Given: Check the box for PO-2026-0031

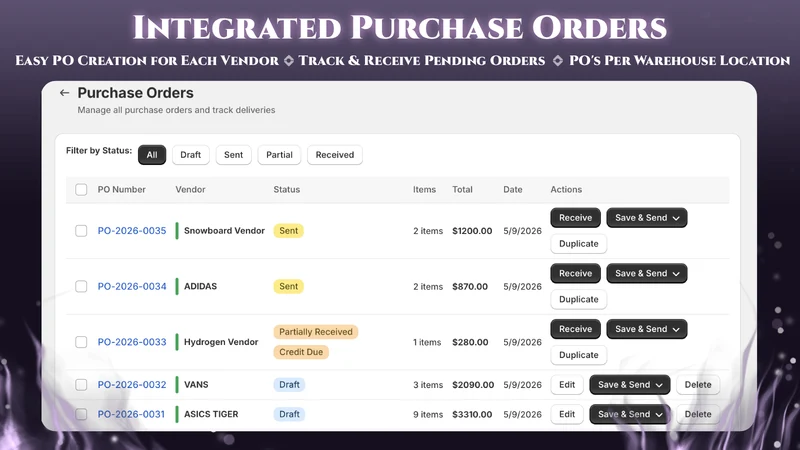Looking at the screenshot, I should 81,414.
